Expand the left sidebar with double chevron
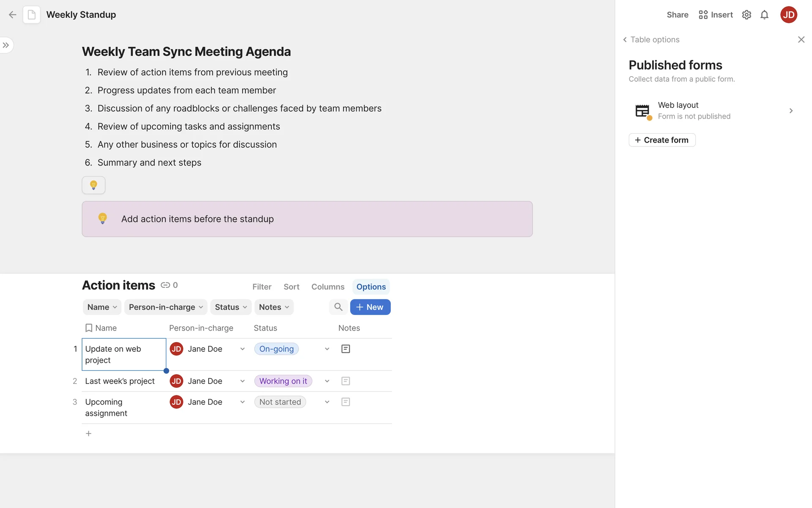 click(x=6, y=45)
